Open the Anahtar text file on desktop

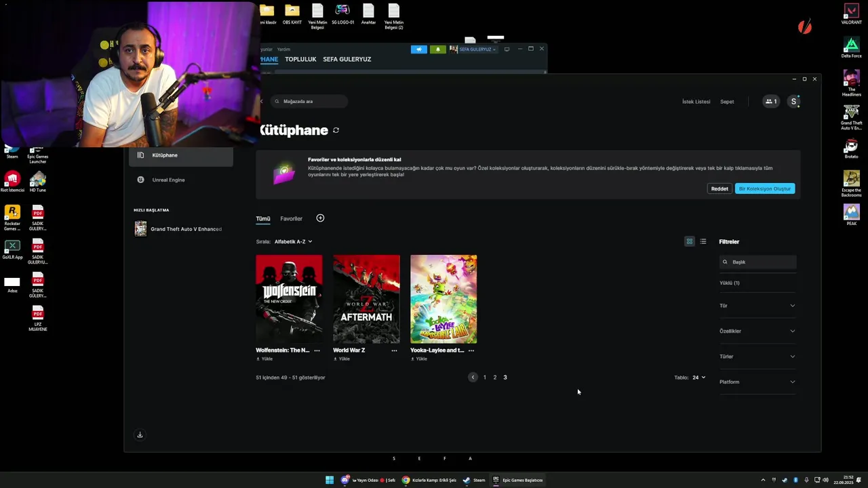pyautogui.click(x=368, y=14)
